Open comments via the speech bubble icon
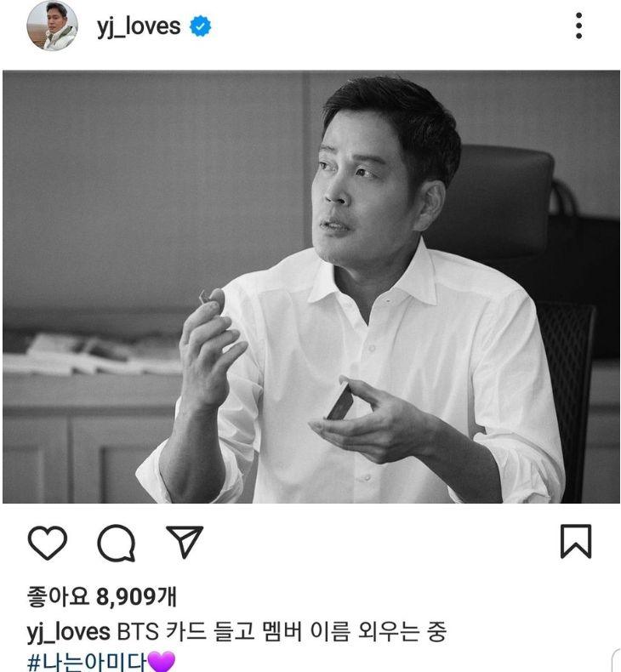 pos(117,543)
